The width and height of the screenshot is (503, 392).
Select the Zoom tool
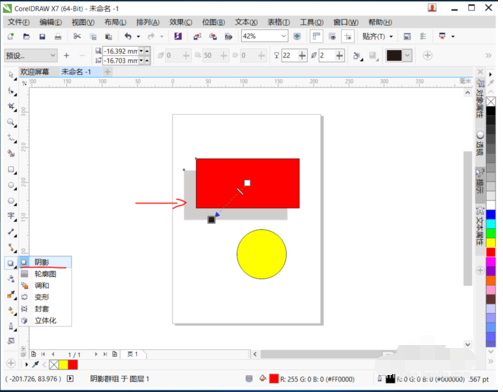tap(12, 122)
